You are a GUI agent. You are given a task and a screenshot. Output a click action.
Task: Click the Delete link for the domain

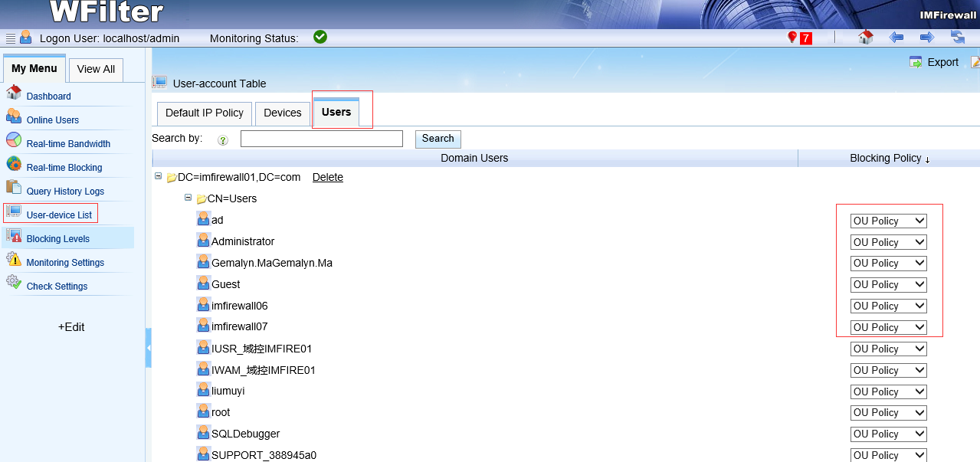click(x=328, y=177)
